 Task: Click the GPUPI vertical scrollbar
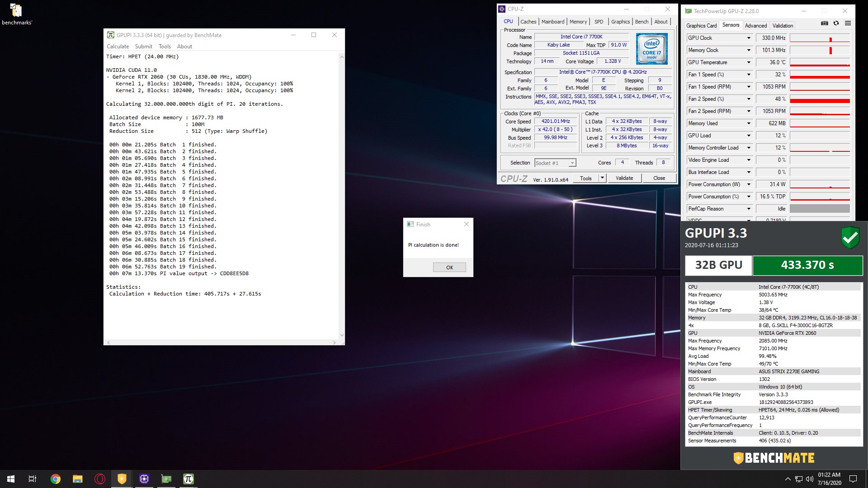(x=341, y=196)
